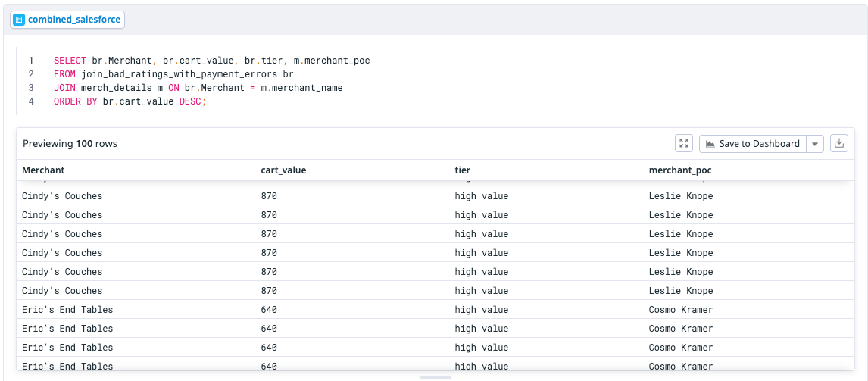Click the ORDER BY line in editor
Image resolution: width=868 pixels, height=381 pixels.
(130, 101)
